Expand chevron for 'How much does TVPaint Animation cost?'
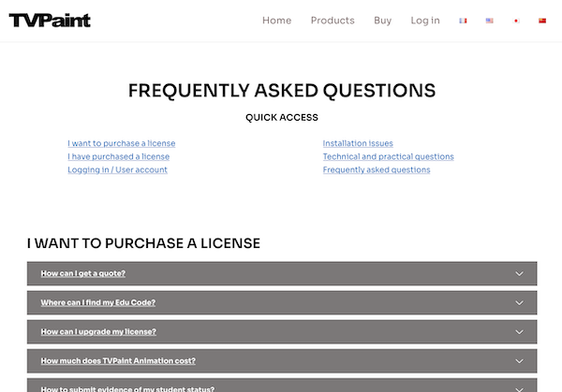This screenshot has height=392, width=562. click(519, 361)
